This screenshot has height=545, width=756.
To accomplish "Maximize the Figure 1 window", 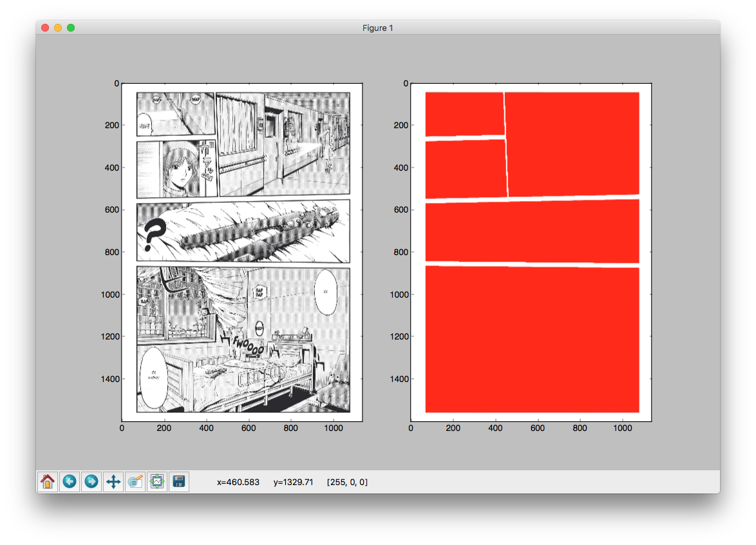I will [71, 28].
